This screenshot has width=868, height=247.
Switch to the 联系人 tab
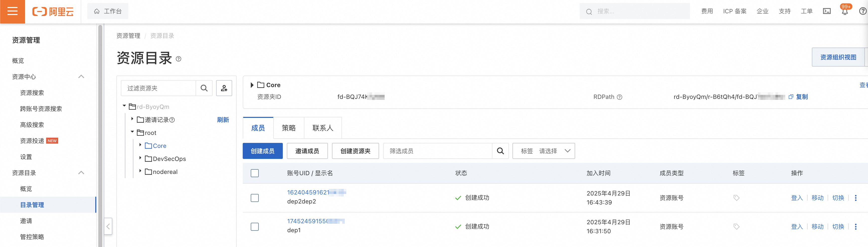(x=323, y=128)
